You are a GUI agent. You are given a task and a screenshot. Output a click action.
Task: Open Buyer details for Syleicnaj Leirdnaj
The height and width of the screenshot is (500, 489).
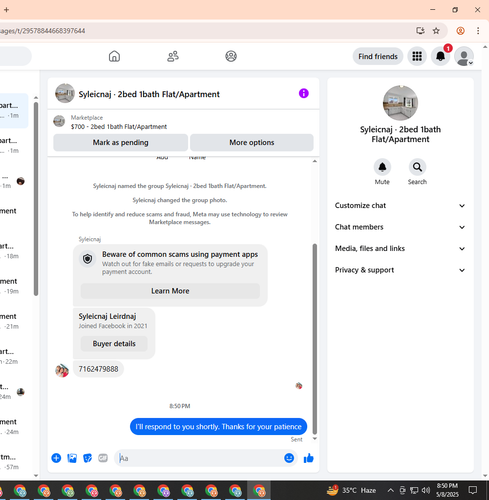pyautogui.click(x=114, y=344)
